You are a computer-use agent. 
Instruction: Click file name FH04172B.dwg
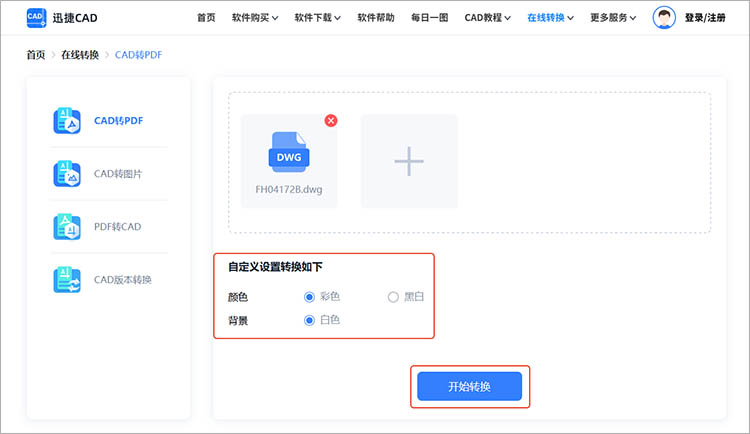coord(289,189)
